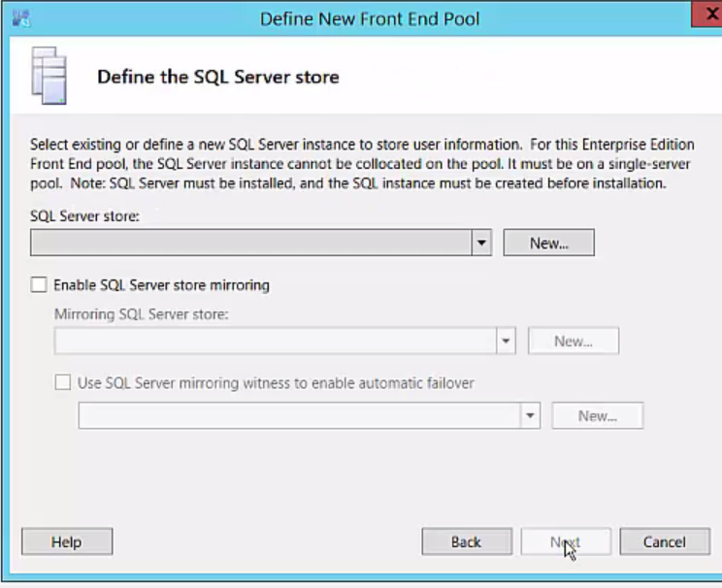Open Help for this wizard page
This screenshot has width=722, height=588.
[67, 541]
